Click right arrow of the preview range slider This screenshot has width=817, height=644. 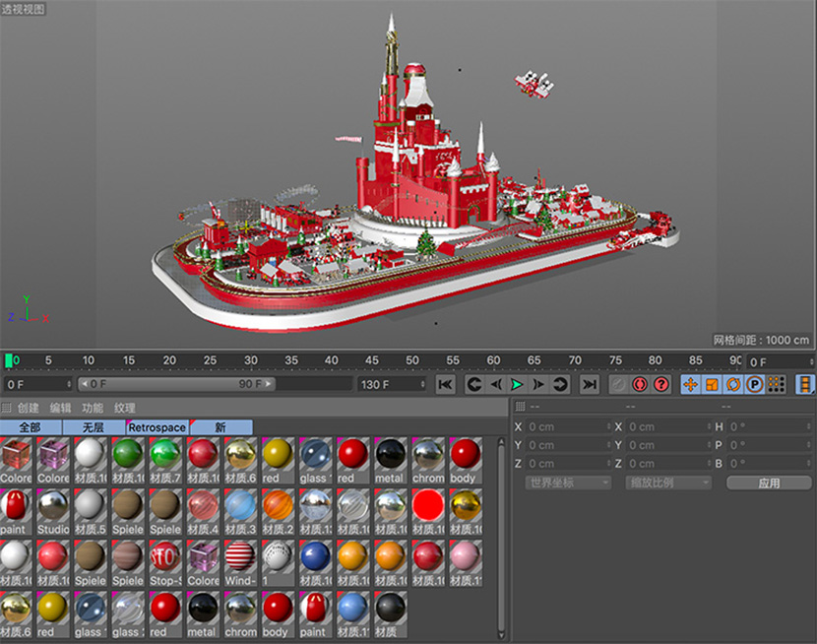click(269, 384)
